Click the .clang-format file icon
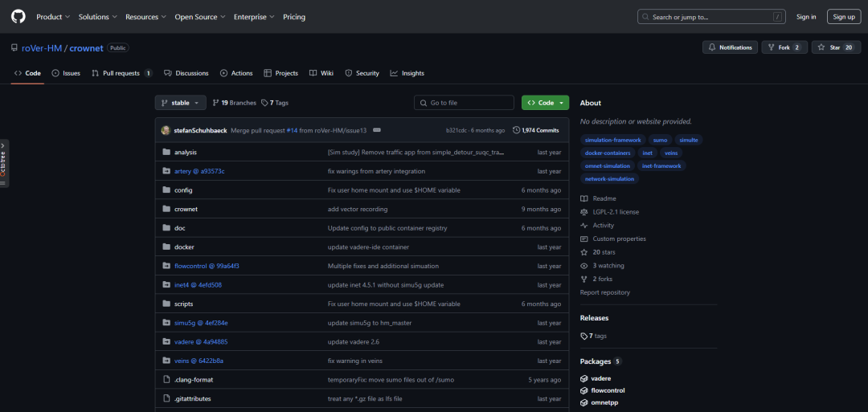Image resolution: width=868 pixels, height=412 pixels. [x=166, y=379]
